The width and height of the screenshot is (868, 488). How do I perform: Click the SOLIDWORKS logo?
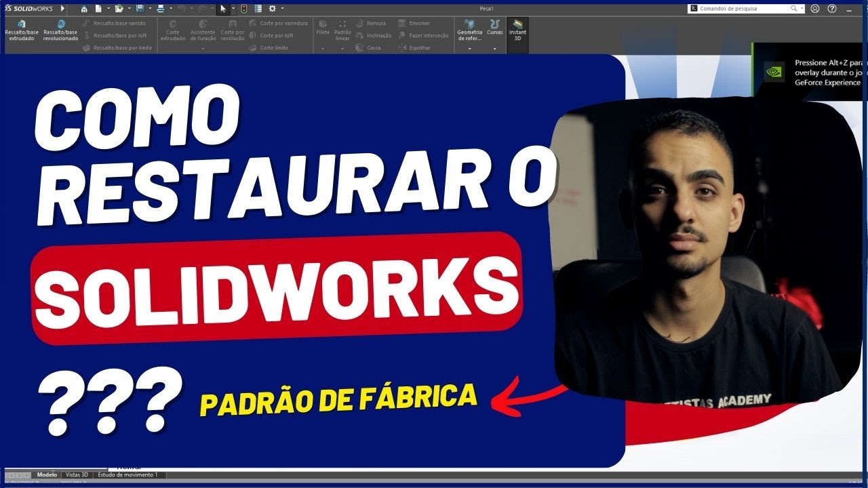click(x=29, y=9)
